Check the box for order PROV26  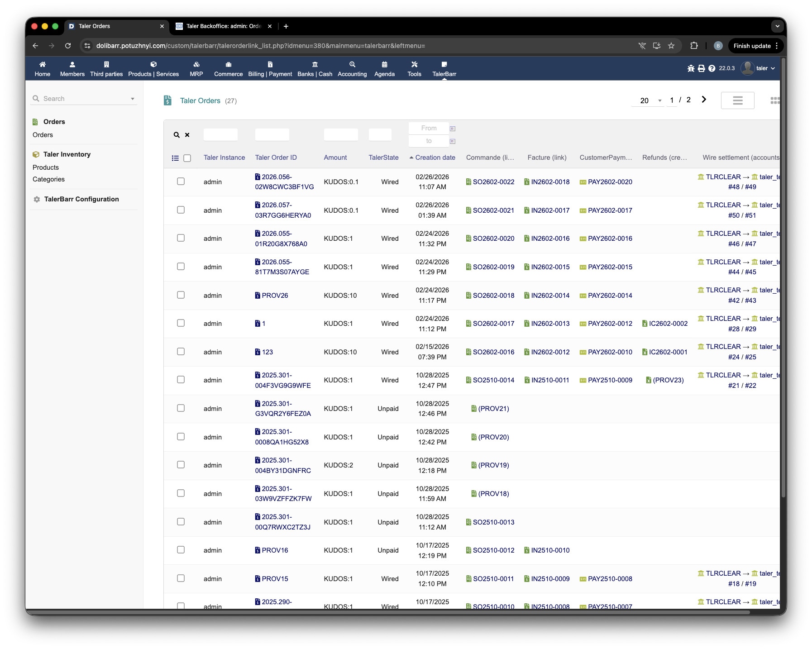(x=181, y=295)
